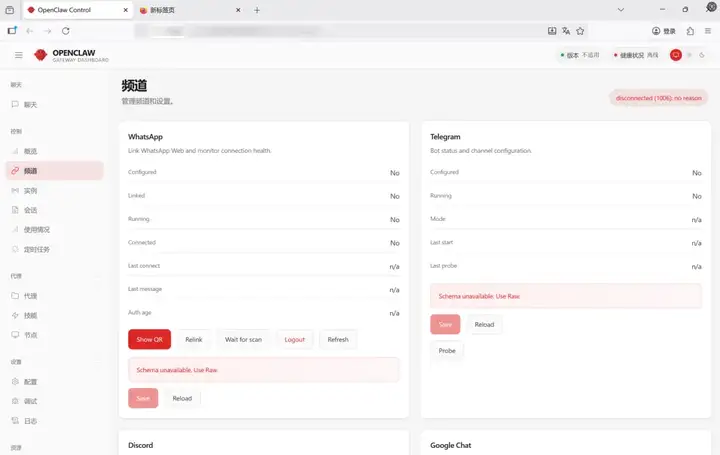Switch to the 新标签页 tab
Screen dimensions: 720x455
click(191, 10)
